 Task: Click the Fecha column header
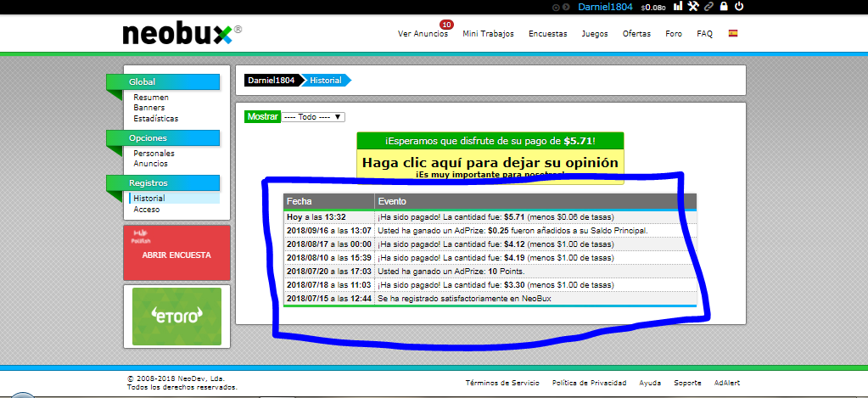click(329, 201)
